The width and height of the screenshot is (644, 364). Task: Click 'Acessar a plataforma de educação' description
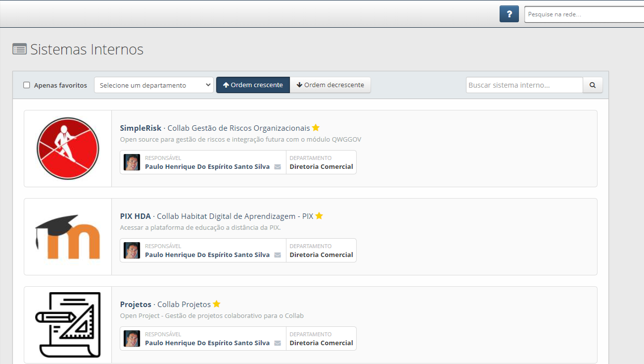click(200, 228)
